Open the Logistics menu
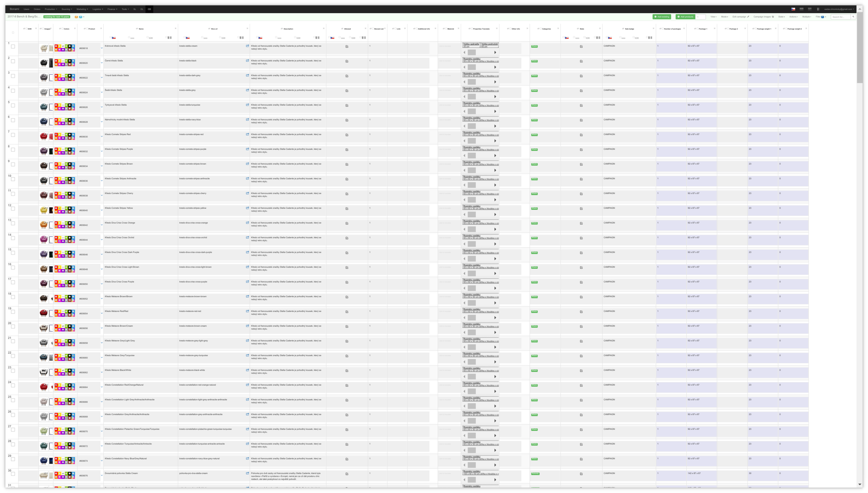 pos(97,9)
